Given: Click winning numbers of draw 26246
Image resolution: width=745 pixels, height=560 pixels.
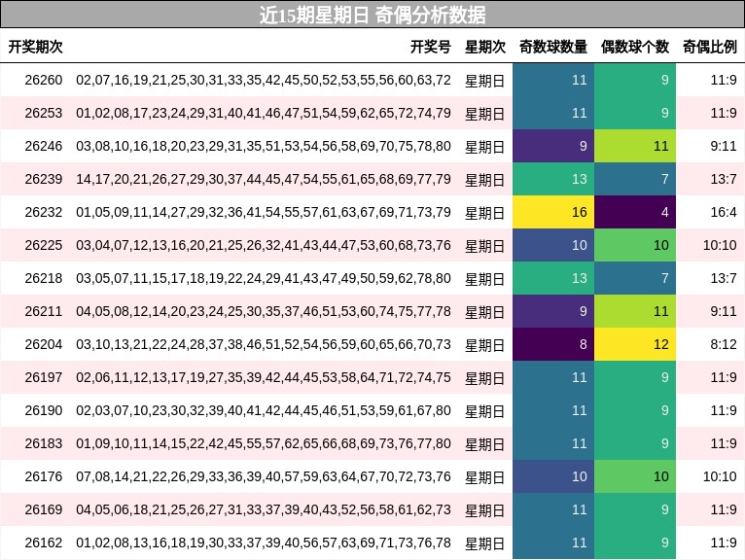Looking at the screenshot, I should coord(264,146).
